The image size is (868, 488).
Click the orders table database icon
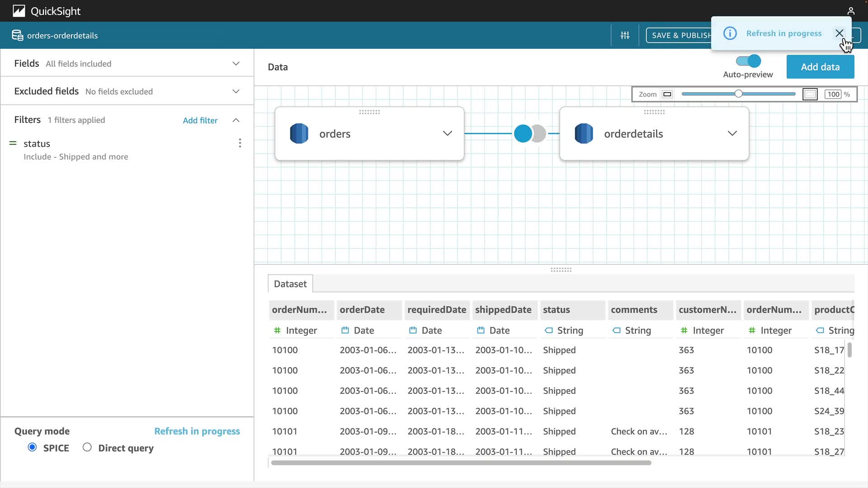coord(299,134)
